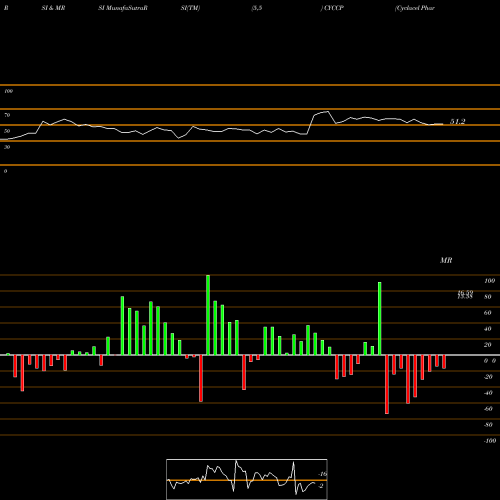
Task: Click the overlapping 16.59 value label near MR axis
Action: coord(465,294)
